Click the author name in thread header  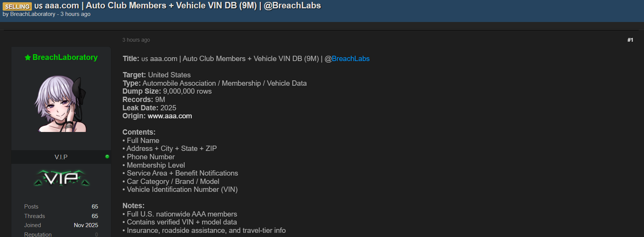[x=33, y=14]
